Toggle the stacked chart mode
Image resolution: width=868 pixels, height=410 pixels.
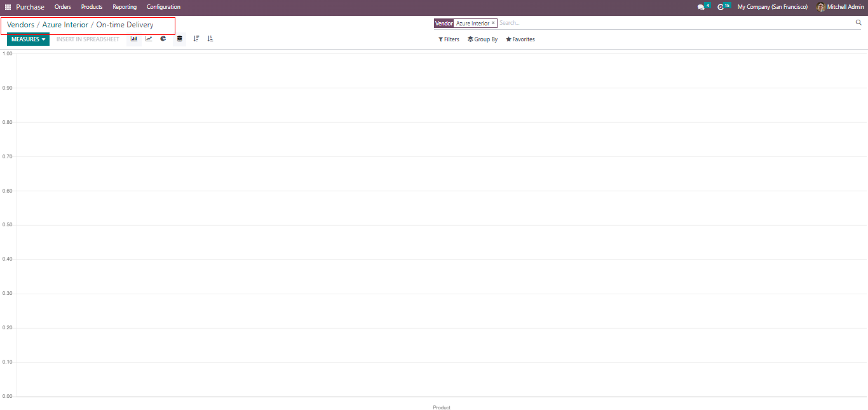click(x=180, y=39)
